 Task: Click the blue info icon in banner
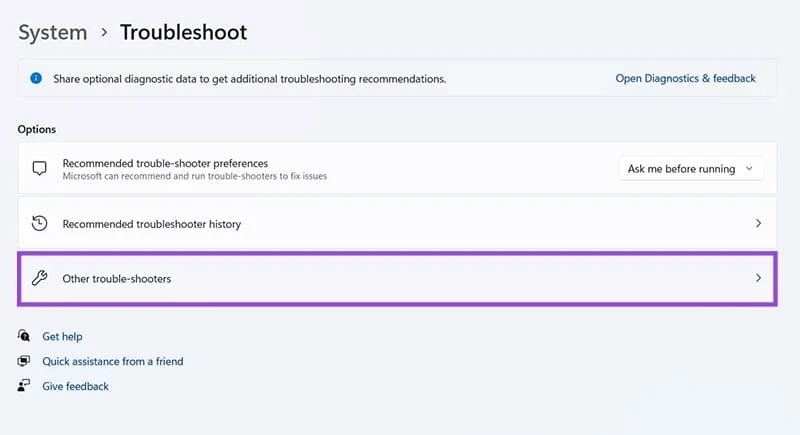[x=36, y=78]
